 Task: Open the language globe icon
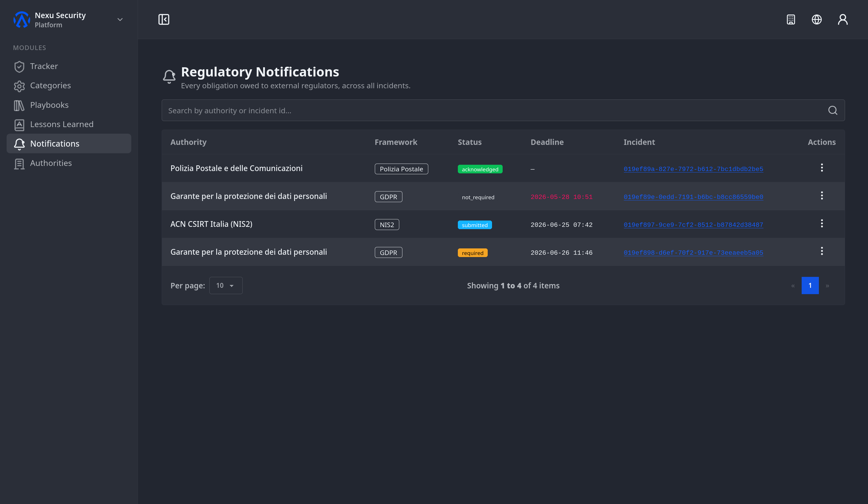coord(817,19)
